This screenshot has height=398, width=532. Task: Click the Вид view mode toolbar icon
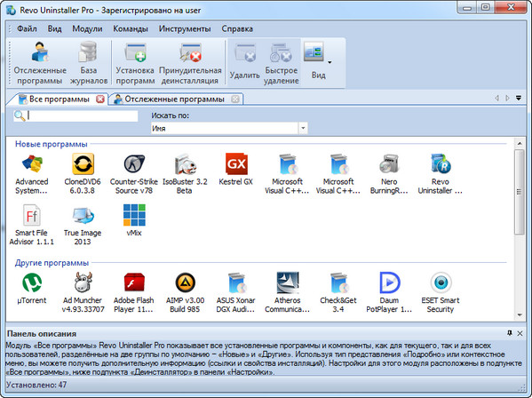coord(314,52)
